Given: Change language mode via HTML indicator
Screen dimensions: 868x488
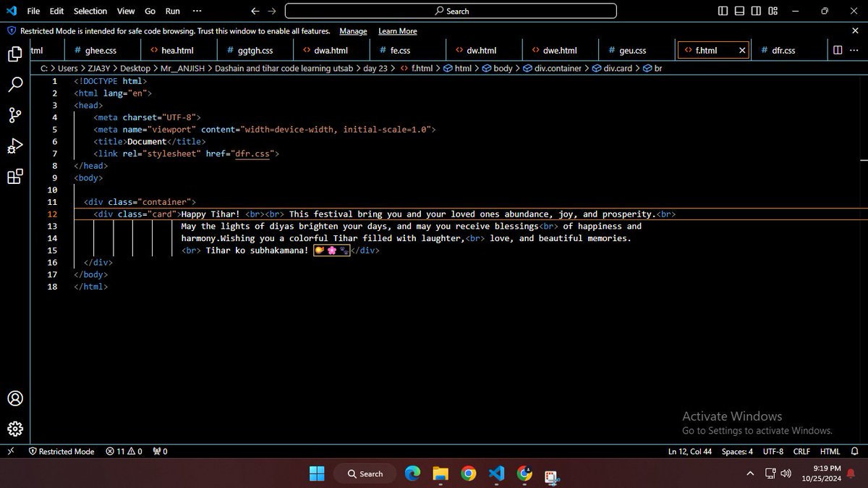Looking at the screenshot, I should (830, 451).
